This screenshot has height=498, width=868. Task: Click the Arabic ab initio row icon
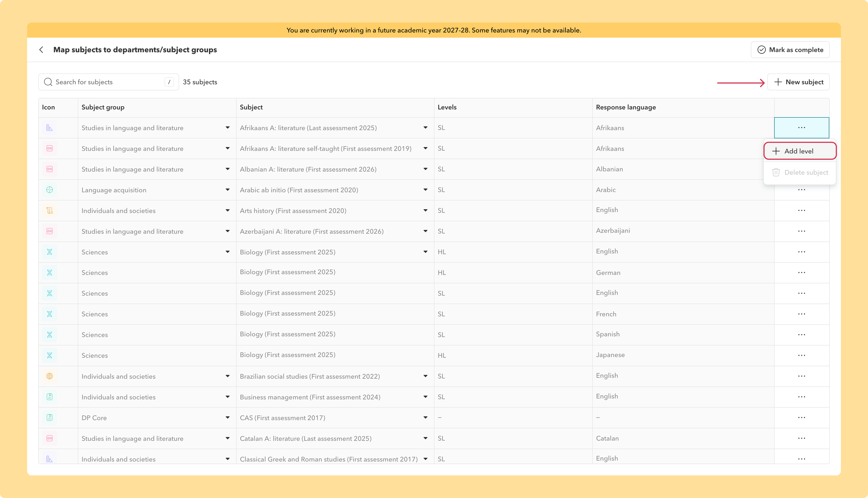click(x=50, y=190)
